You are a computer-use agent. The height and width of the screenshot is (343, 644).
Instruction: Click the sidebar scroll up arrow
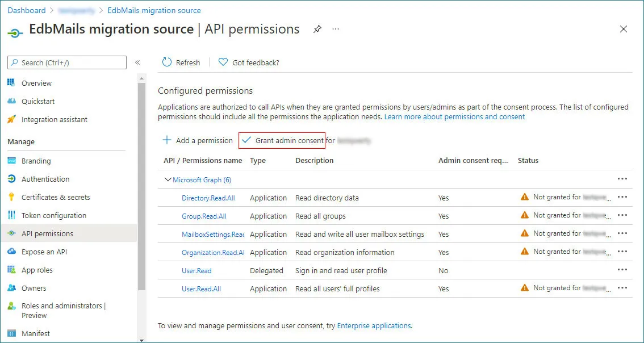[142, 78]
